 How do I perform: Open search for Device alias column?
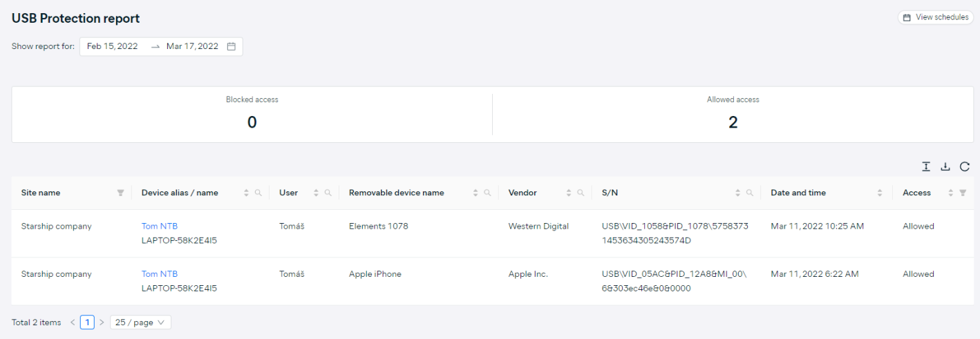tap(258, 193)
